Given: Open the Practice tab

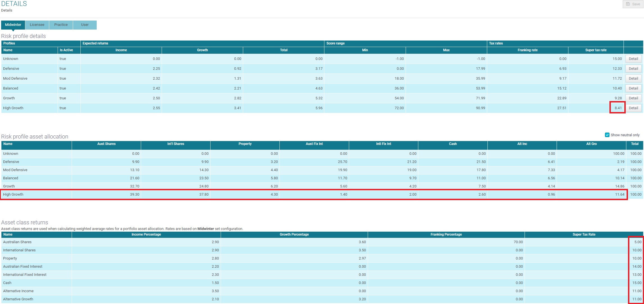Looking at the screenshot, I should (61, 25).
